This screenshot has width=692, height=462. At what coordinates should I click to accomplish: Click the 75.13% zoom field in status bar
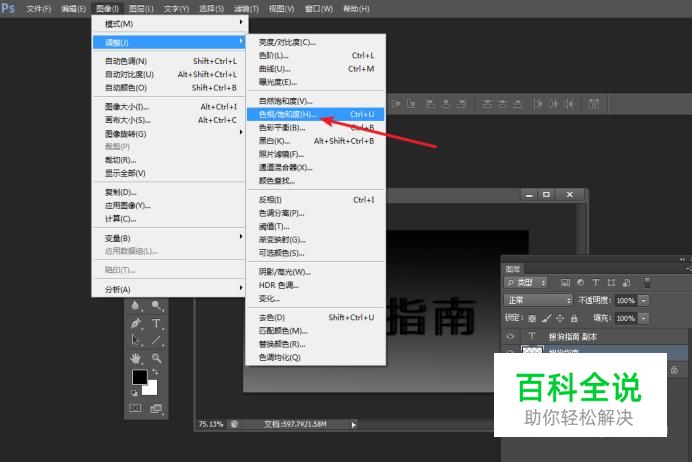point(211,424)
